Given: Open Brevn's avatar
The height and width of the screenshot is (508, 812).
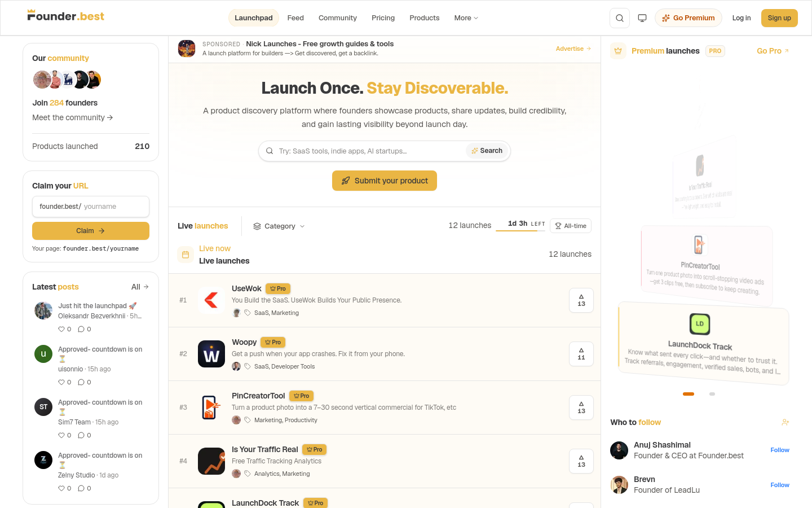Looking at the screenshot, I should 619,485.
